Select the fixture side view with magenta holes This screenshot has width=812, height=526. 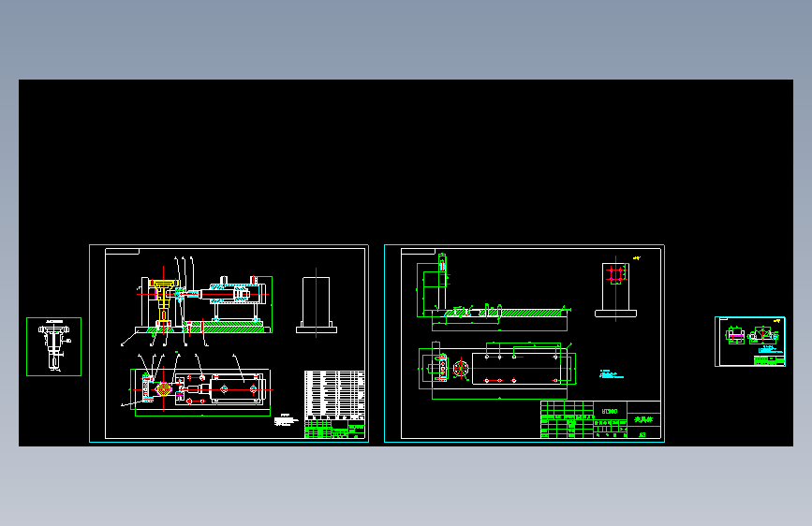tap(615, 289)
